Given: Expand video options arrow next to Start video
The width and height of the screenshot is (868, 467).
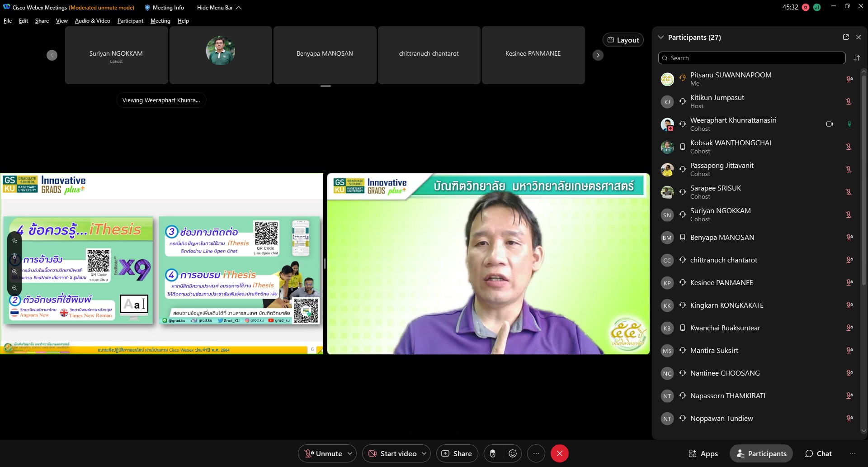Looking at the screenshot, I should click(424, 453).
